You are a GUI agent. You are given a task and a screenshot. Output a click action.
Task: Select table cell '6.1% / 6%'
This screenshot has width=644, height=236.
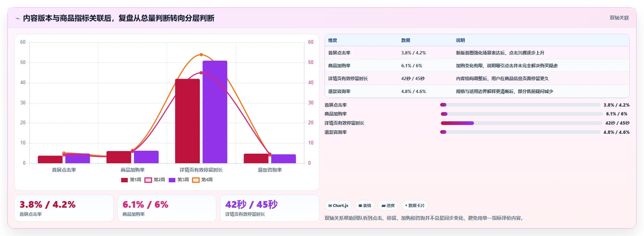pos(412,66)
